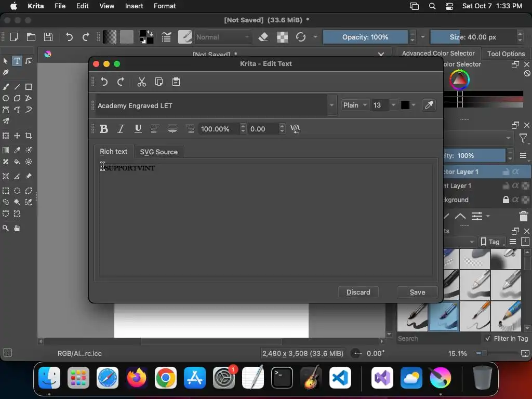Delete the layer with trash icon
The image size is (532, 399).
click(x=524, y=216)
